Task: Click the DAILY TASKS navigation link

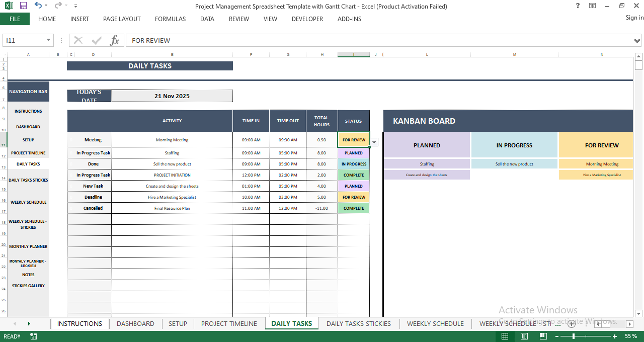Action: click(28, 163)
